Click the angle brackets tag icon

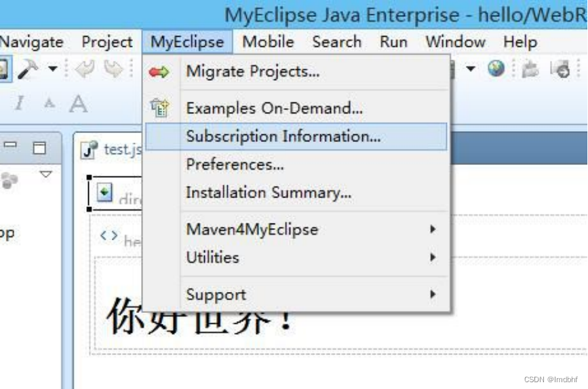click(x=109, y=236)
